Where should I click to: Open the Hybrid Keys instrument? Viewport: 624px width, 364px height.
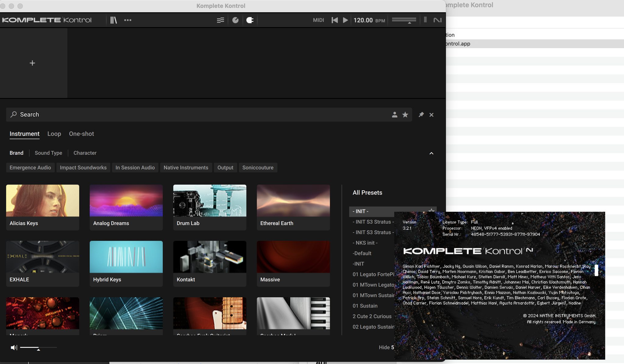coord(126,263)
